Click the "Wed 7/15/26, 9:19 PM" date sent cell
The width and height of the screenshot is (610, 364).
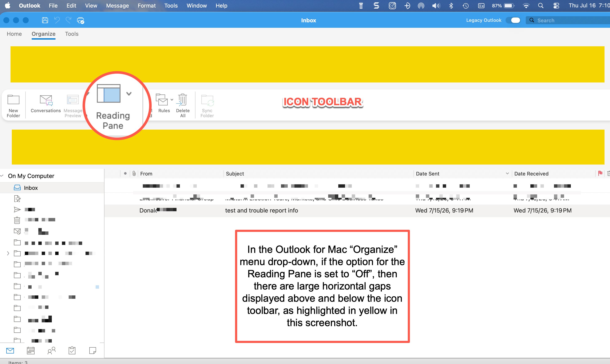coord(444,210)
